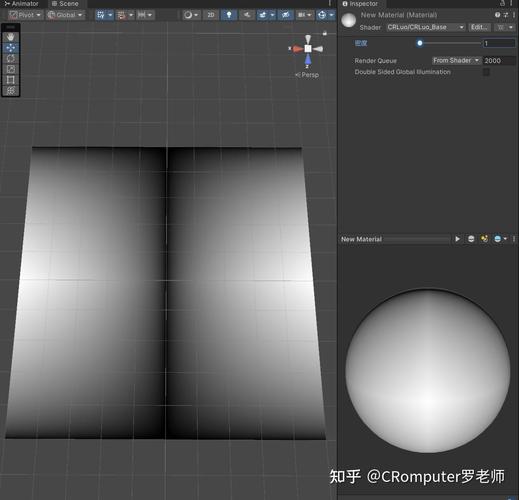Open scene camera settings
The image size is (519, 500).
(305, 15)
